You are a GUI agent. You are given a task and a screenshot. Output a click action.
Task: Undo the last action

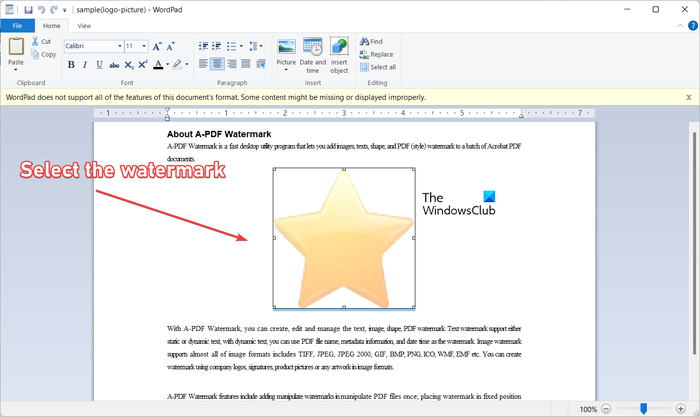(x=41, y=9)
